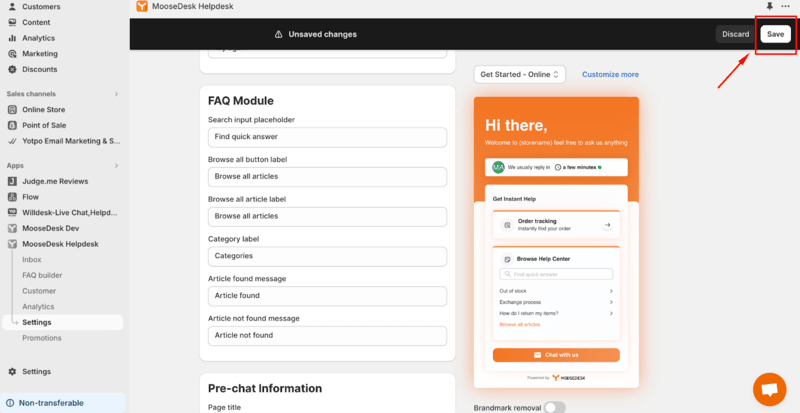Image resolution: width=800 pixels, height=413 pixels.
Task: Click the Non-transferable banner
Action: click(63, 403)
